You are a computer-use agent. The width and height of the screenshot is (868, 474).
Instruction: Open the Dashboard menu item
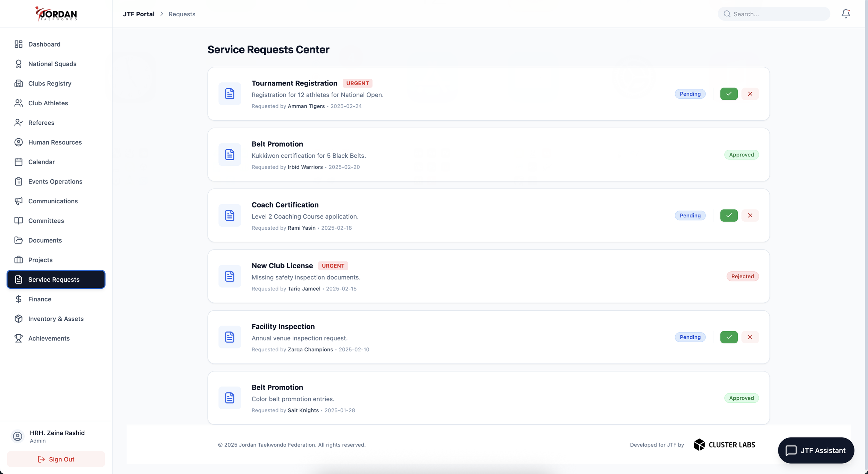tap(44, 44)
